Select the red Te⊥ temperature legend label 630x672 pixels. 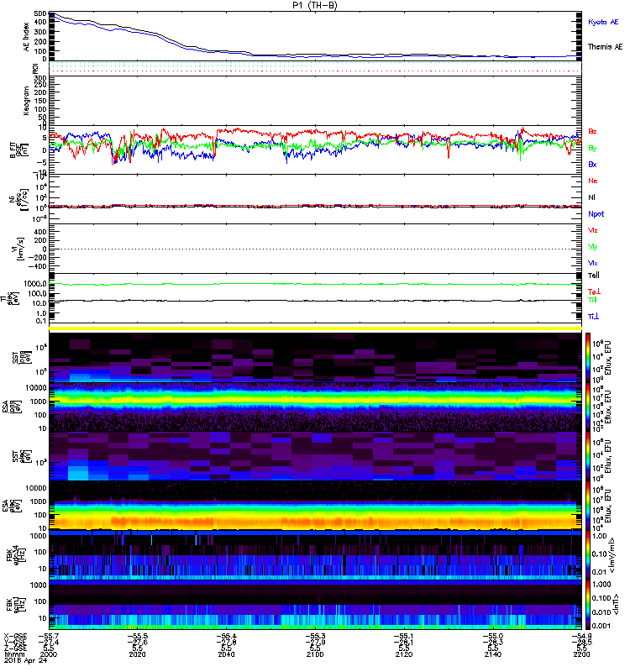[594, 291]
